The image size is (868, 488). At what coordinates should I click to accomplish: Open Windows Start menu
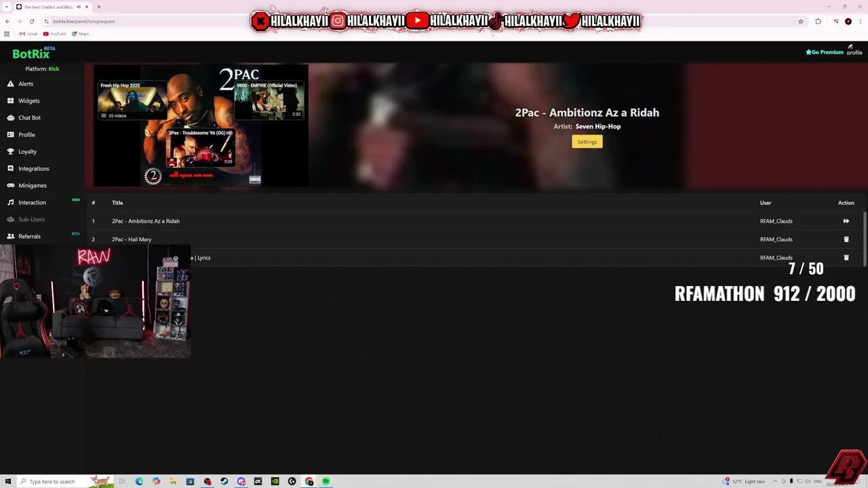tap(8, 481)
